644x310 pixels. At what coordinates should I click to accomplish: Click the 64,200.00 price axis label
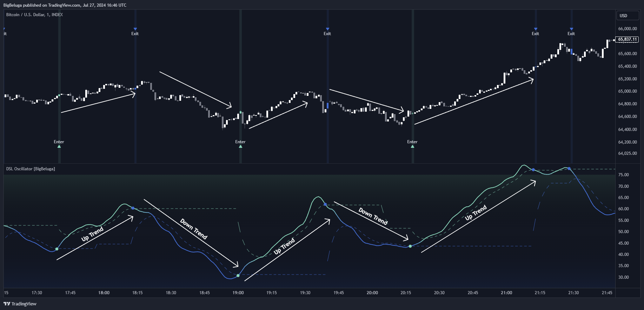click(628, 142)
